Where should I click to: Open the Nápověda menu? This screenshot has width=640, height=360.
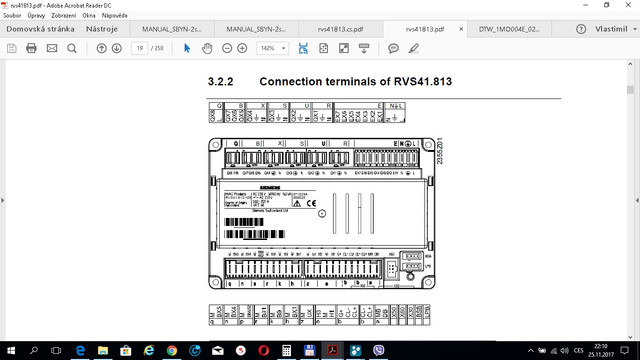(115, 16)
